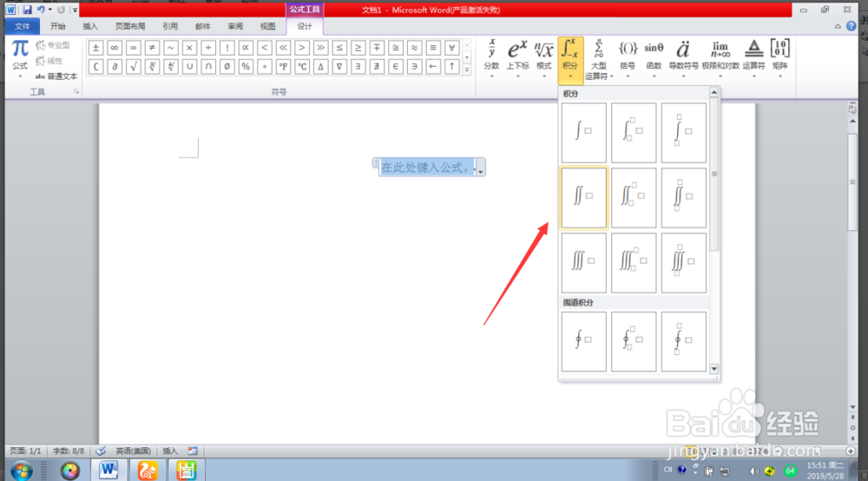This screenshot has height=481, width=868.
Task: Insert the plus-minus ± symbol
Action: coord(95,48)
